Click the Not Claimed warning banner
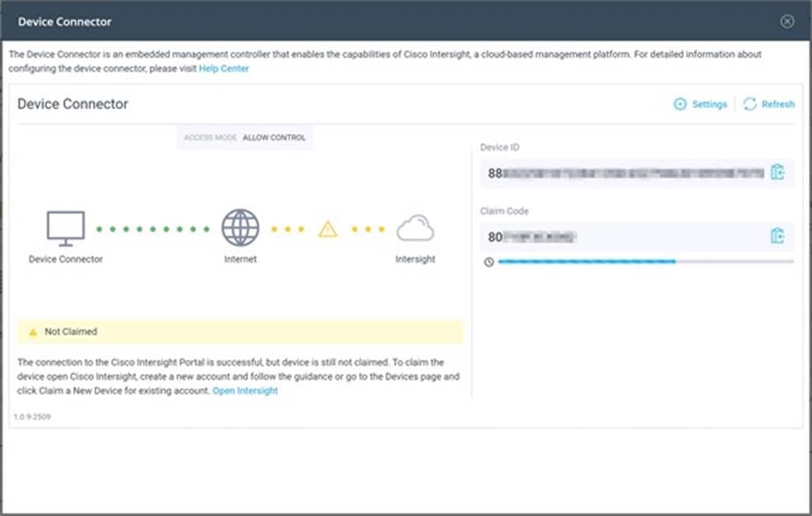812x516 pixels. (x=240, y=332)
